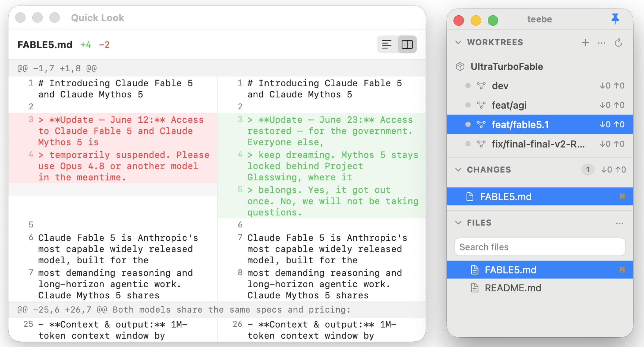Click the −2 deletions count
The width and height of the screenshot is (644, 347).
[104, 45]
